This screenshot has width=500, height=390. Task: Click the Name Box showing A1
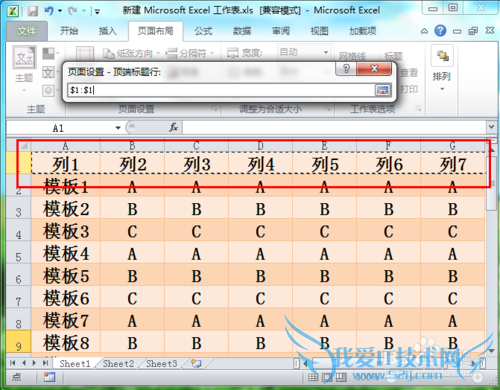click(x=60, y=128)
